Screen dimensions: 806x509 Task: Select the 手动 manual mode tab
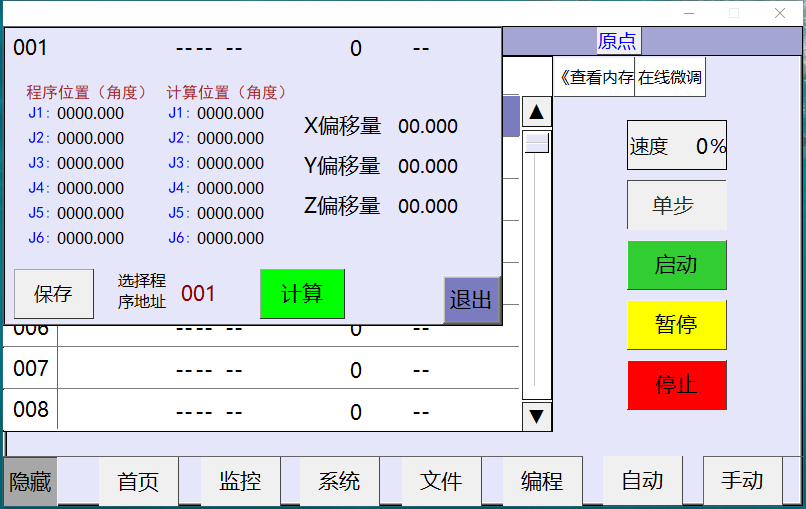(742, 481)
